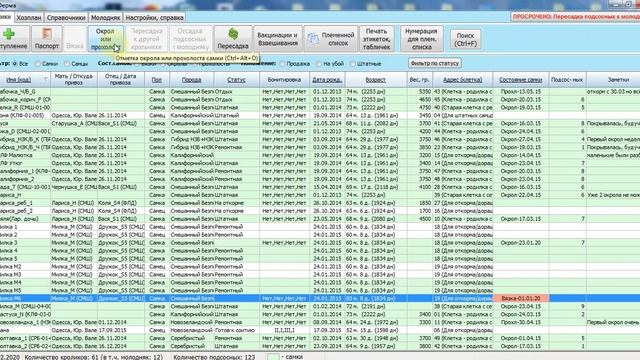
Task: Sort by the Адрес (клетка) column header
Action: pyautogui.click(x=462, y=80)
